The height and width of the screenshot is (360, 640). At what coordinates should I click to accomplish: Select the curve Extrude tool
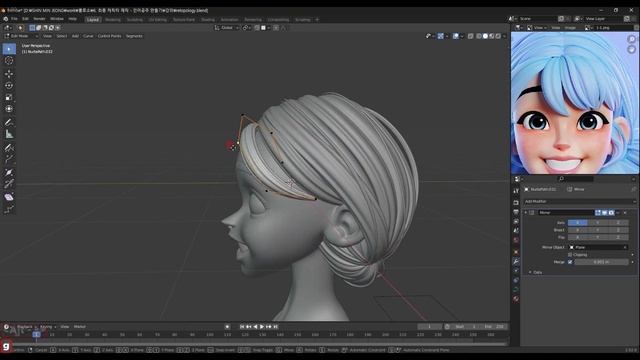coord(9,159)
